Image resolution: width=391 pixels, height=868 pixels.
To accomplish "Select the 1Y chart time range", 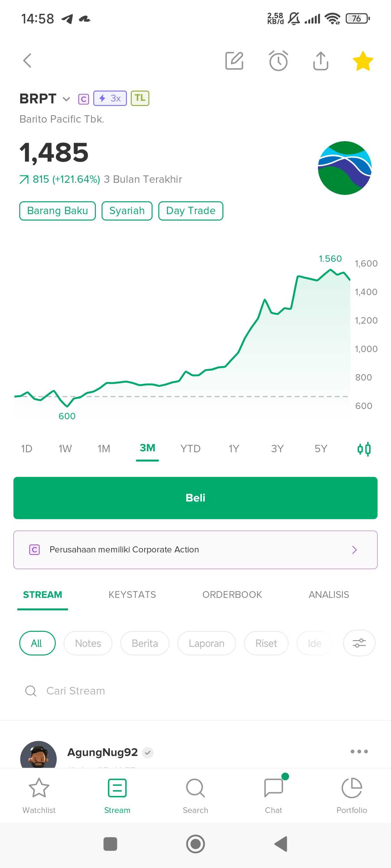I will pos(234,449).
